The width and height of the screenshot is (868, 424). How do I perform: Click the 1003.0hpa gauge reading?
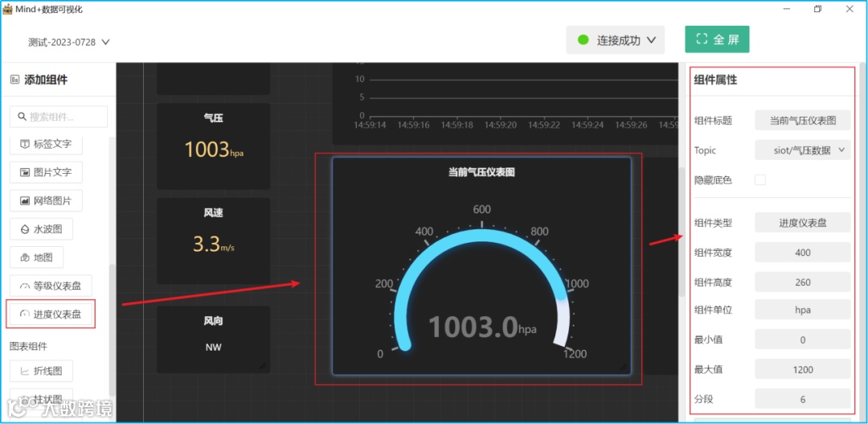pos(482,327)
